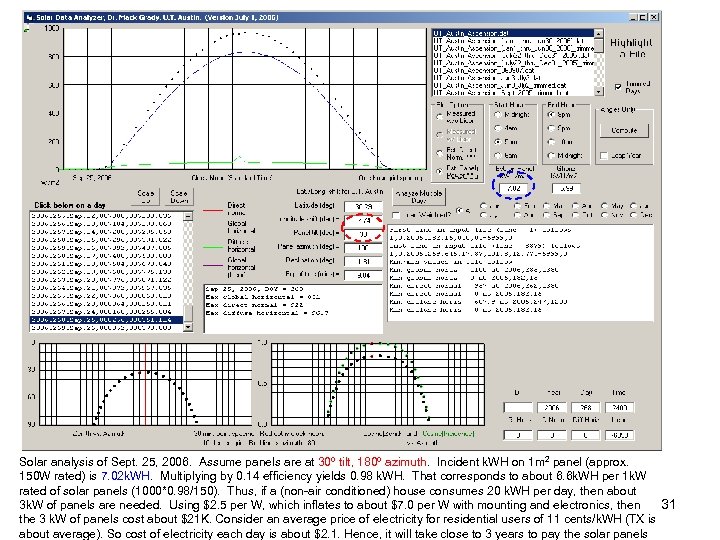Select the highlighted day row in day list

pyautogui.click(x=107, y=320)
